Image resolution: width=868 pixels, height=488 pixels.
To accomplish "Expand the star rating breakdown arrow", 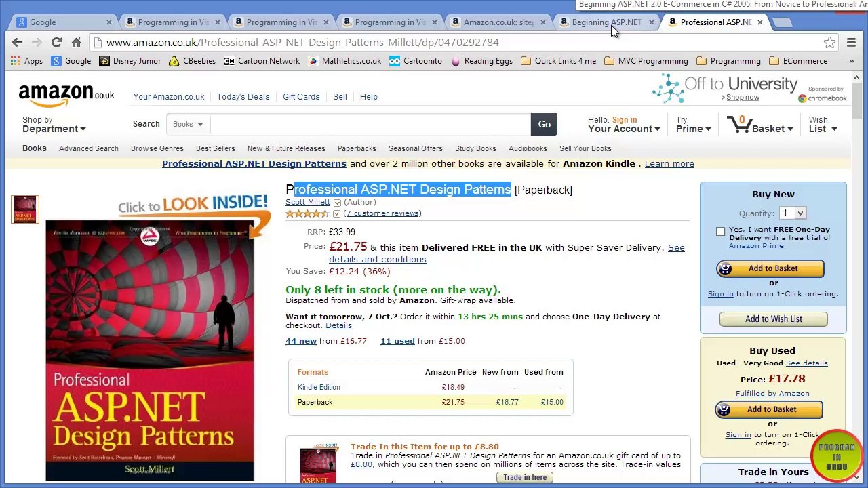I will tap(336, 214).
